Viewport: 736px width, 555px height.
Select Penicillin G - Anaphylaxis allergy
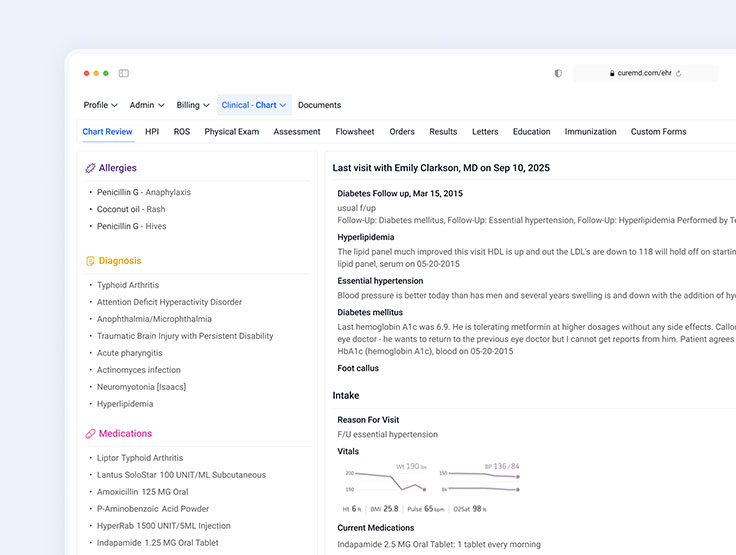pyautogui.click(x=144, y=193)
